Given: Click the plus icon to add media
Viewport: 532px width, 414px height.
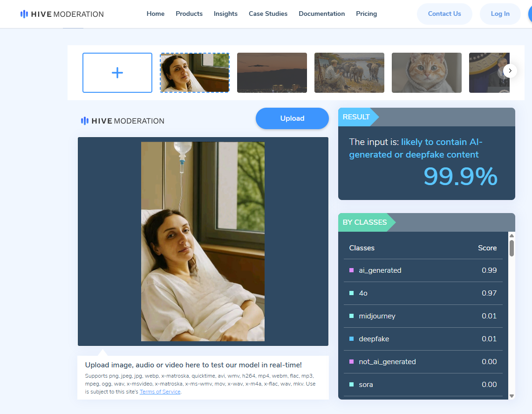Looking at the screenshot, I should click(x=117, y=73).
